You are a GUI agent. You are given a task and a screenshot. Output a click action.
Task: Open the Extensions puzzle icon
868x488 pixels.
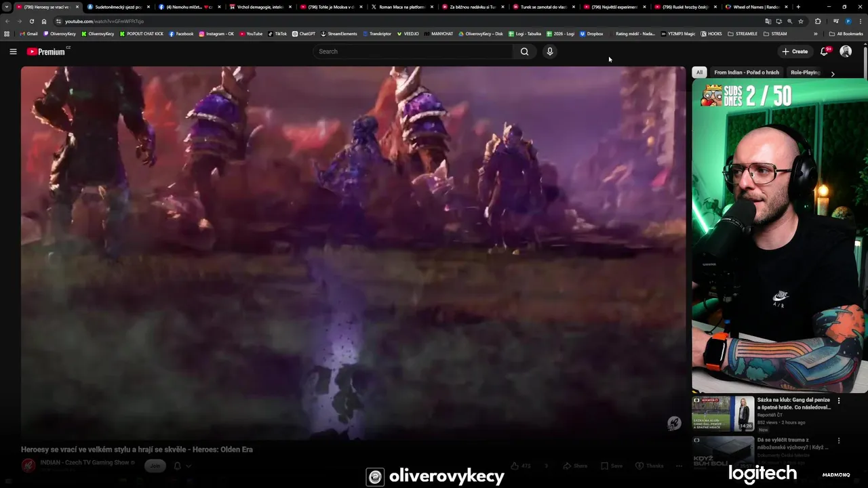click(x=818, y=22)
